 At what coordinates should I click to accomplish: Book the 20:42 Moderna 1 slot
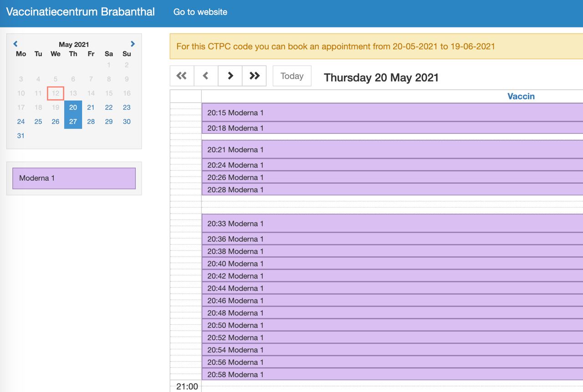point(392,276)
